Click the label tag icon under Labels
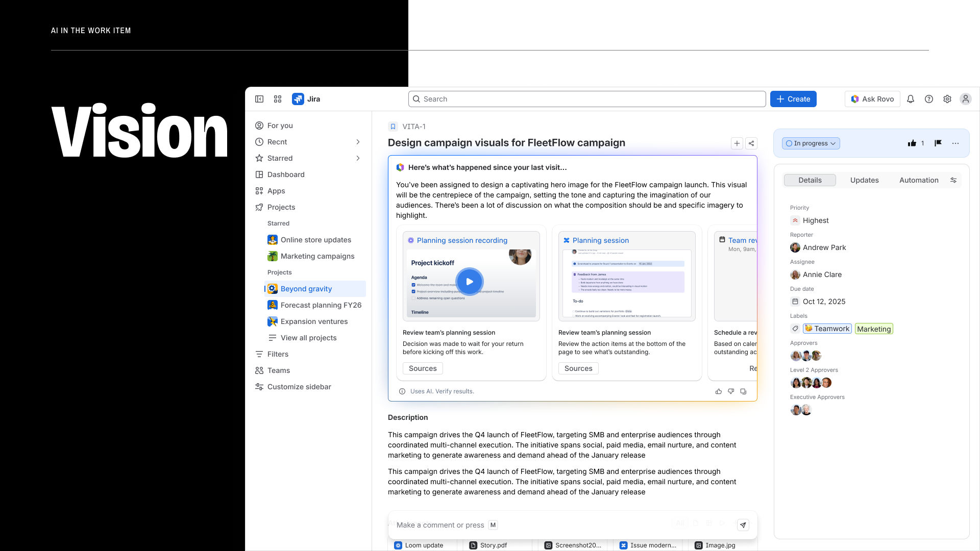The height and width of the screenshot is (551, 980). [795, 329]
